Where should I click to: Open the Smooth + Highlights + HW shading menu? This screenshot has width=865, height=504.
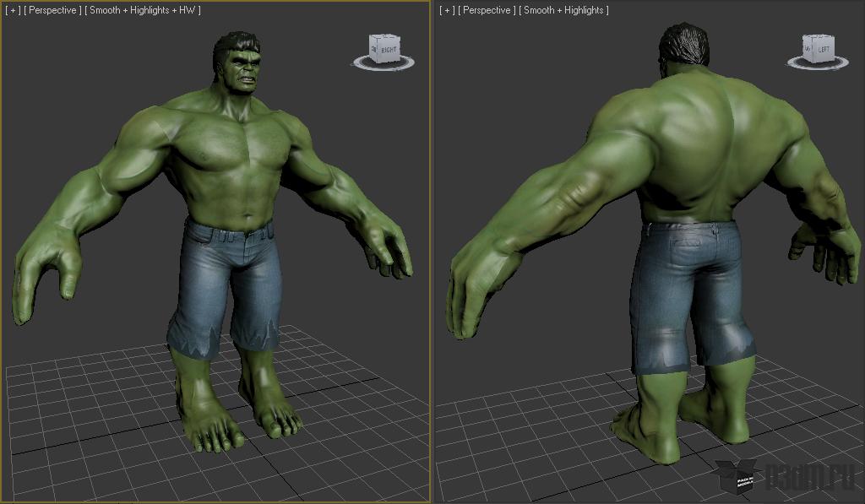point(142,10)
